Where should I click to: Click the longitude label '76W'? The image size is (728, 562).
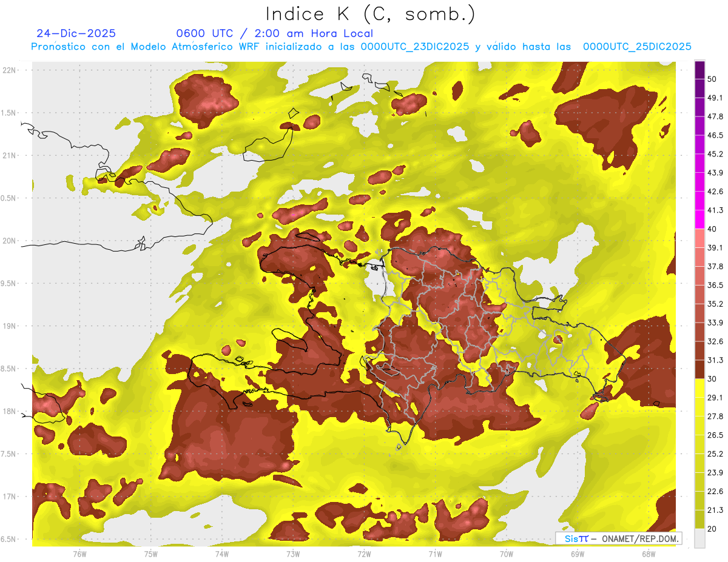click(79, 554)
